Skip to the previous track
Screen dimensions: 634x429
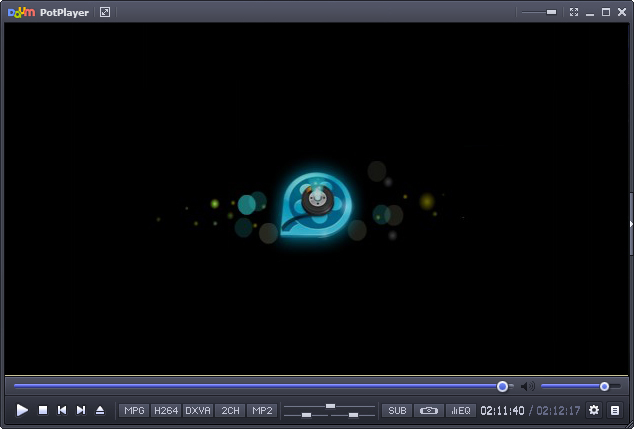(62, 410)
